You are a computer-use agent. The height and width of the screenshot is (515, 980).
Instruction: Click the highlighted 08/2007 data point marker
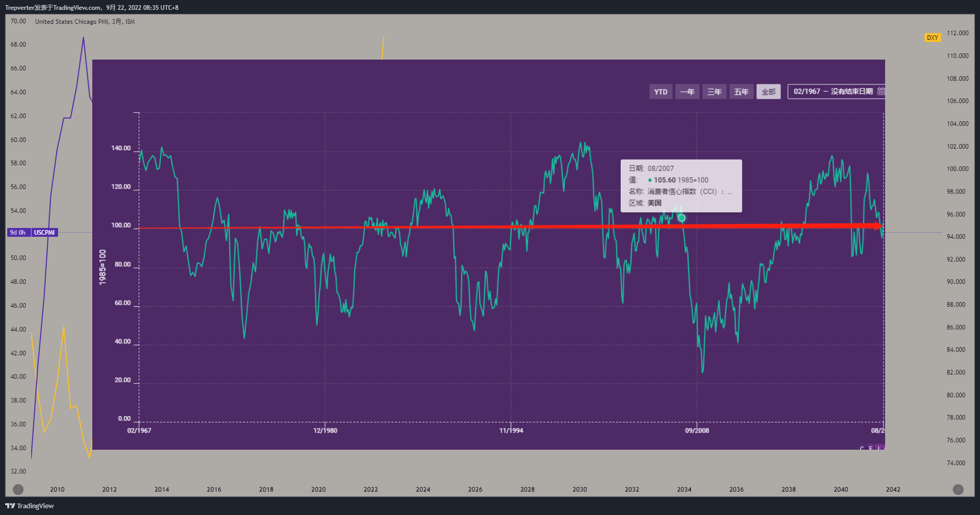point(681,218)
